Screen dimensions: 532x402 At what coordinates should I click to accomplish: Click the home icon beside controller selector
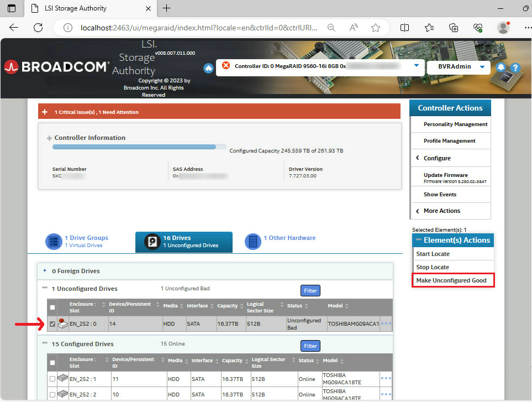click(208, 68)
